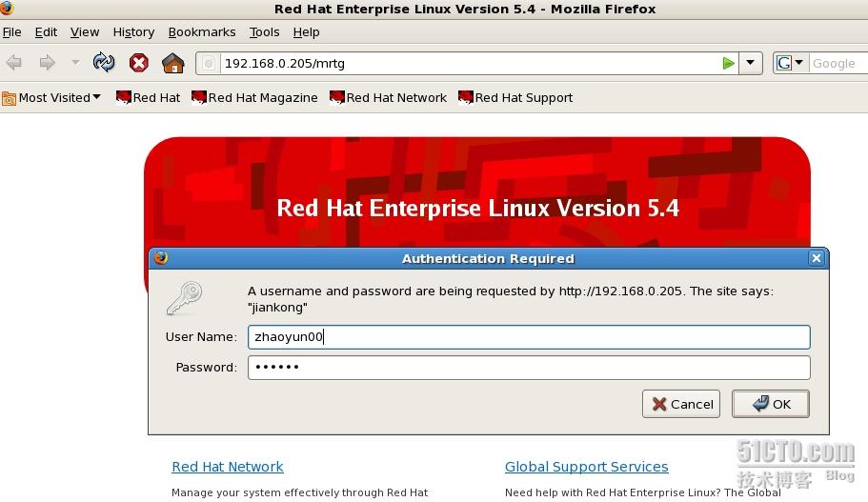868x502 pixels.
Task: Follow the Red Hat Network page link
Action: [x=228, y=467]
